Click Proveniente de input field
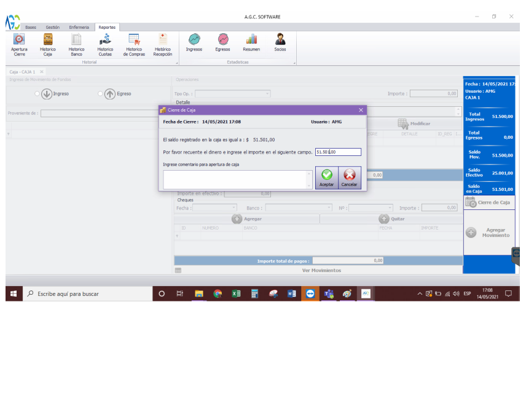The width and height of the screenshot is (526, 420). (x=100, y=114)
